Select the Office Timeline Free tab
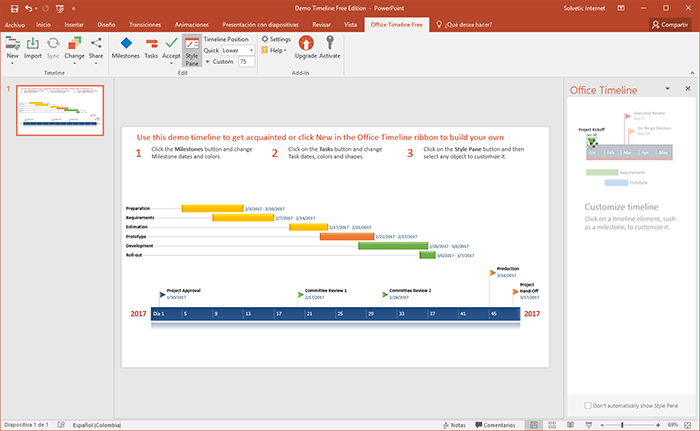Screen dimensions: 700x431 [396, 25]
